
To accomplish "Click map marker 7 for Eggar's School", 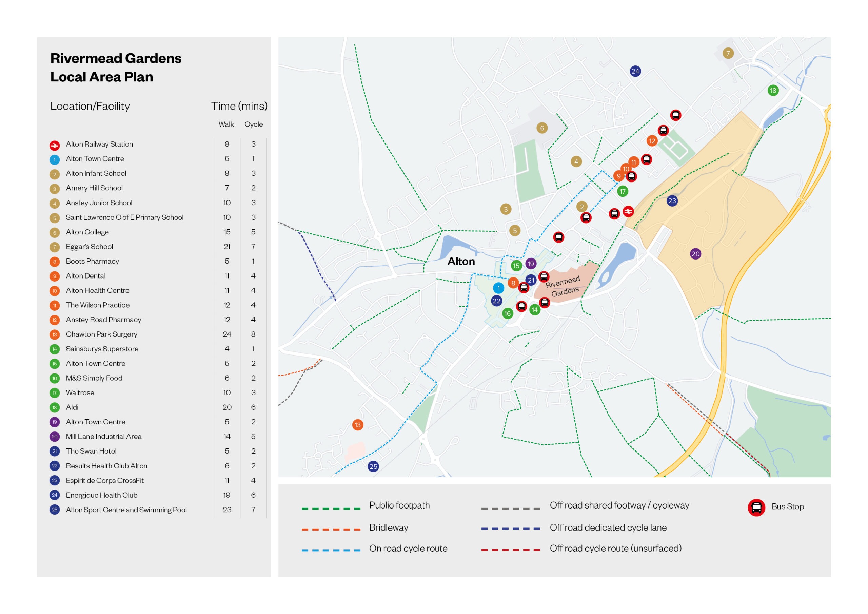I will click(728, 53).
